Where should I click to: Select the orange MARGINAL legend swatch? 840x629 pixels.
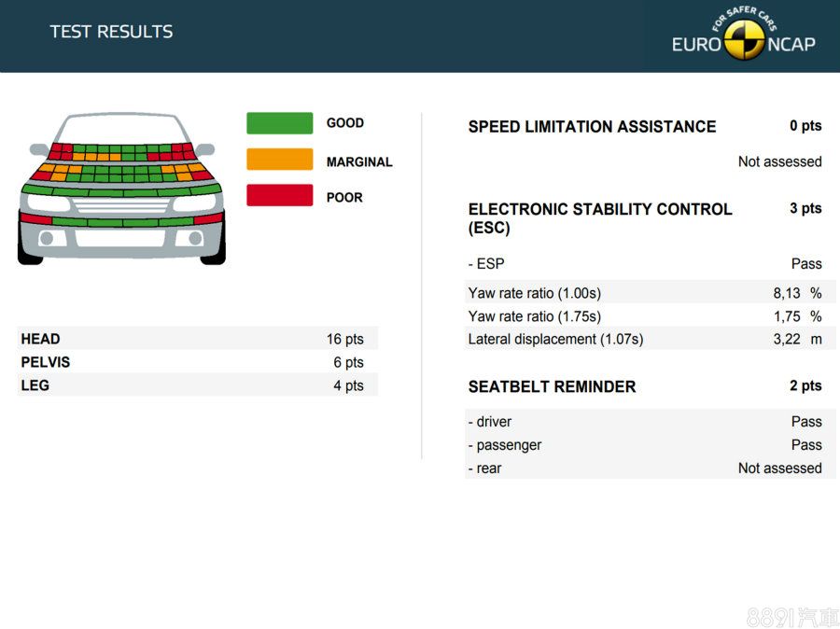[279, 160]
